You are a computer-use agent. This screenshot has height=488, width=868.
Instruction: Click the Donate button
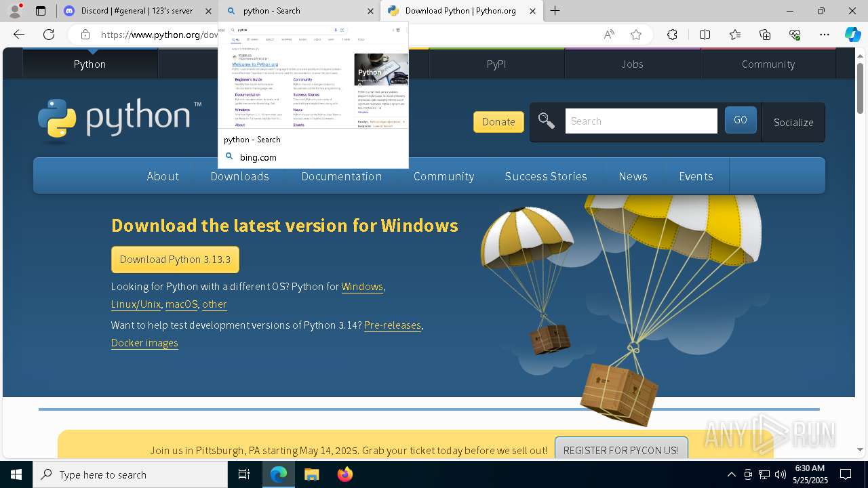[x=498, y=122]
